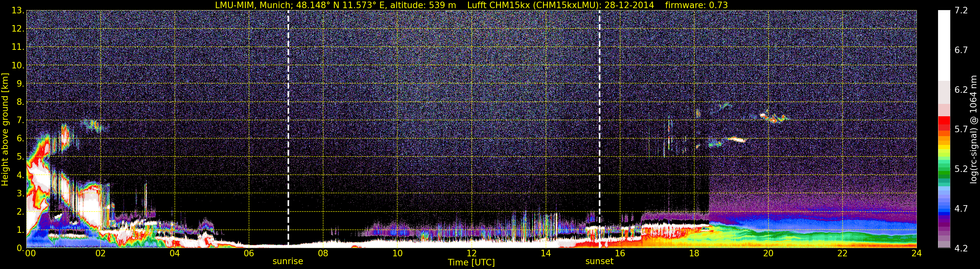The width and height of the screenshot is (980, 269).
Task: Click the time axis tick label 06
Action: [249, 253]
